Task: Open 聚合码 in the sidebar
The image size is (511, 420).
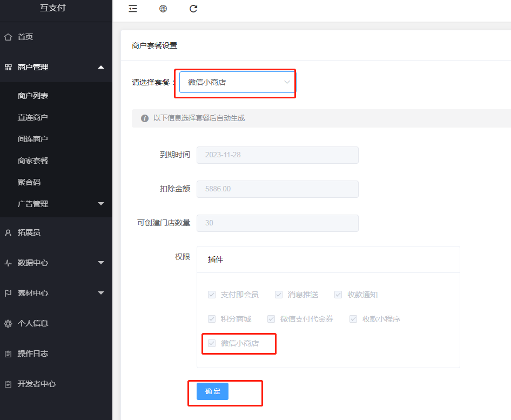Action: pos(29,182)
